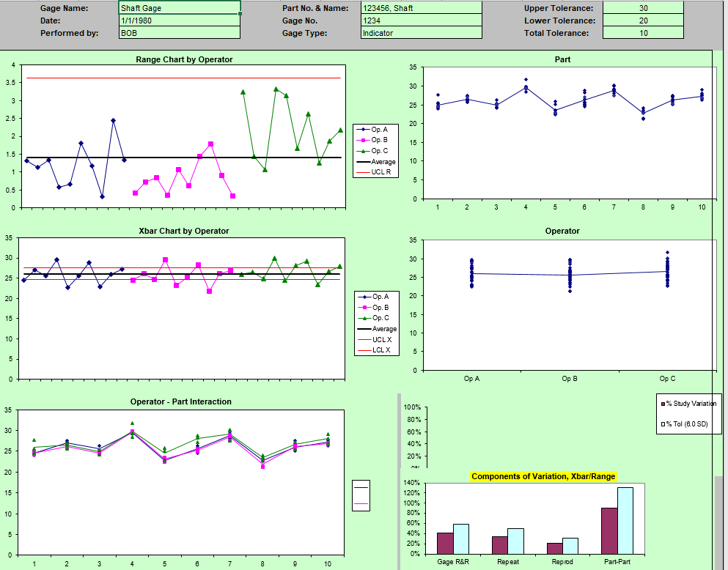This screenshot has width=728, height=570.
Task: Select the Gage R&R study variation bar
Action: coord(445,543)
